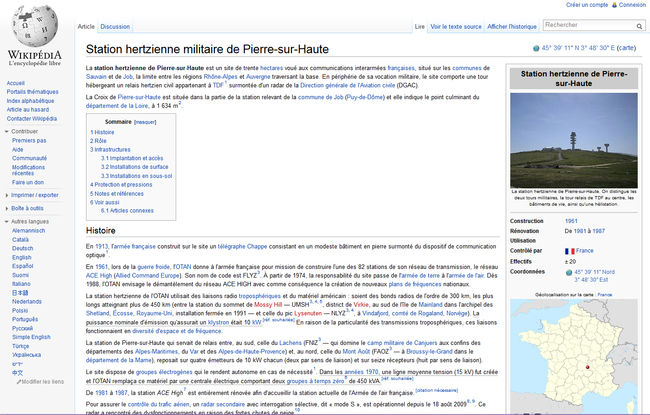Open télégraphe Chappe link in Histoire
Image resolution: width=650 pixels, height=415 pixels.
(x=243, y=247)
